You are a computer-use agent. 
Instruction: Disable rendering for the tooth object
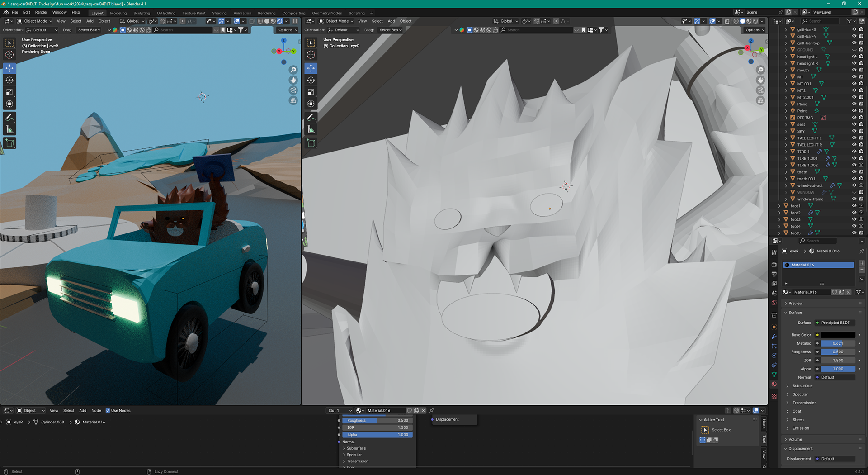point(861,172)
